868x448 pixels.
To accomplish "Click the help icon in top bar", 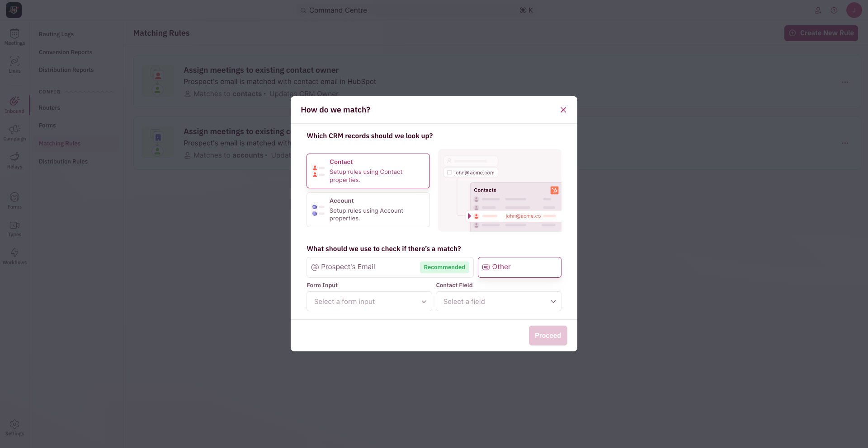I will point(834,10).
